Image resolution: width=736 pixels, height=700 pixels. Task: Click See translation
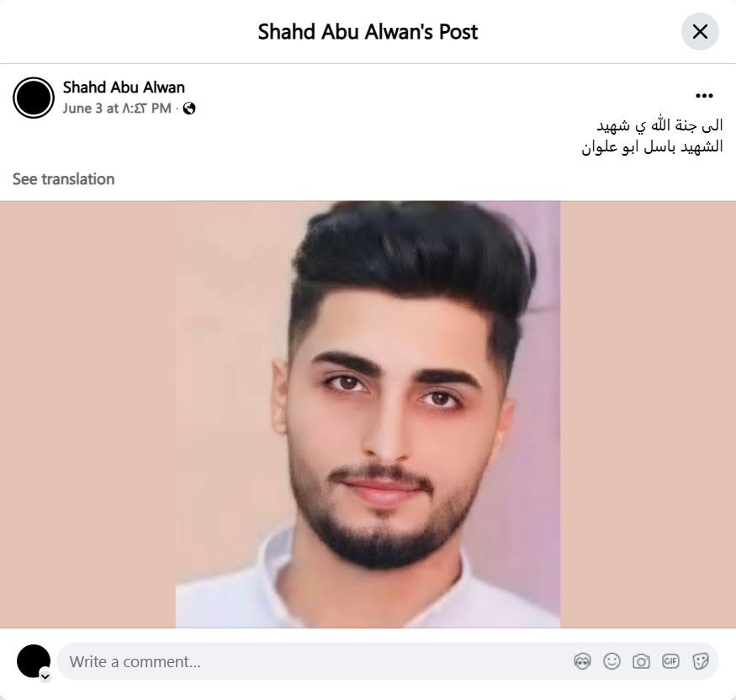63,179
